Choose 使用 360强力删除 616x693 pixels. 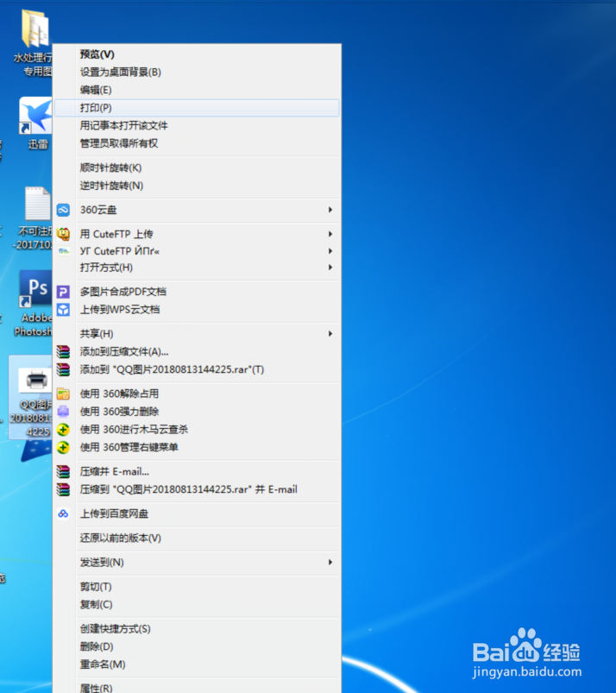pos(197,412)
